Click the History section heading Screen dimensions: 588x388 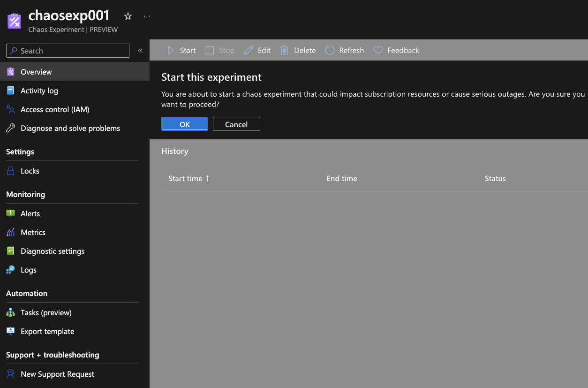175,151
